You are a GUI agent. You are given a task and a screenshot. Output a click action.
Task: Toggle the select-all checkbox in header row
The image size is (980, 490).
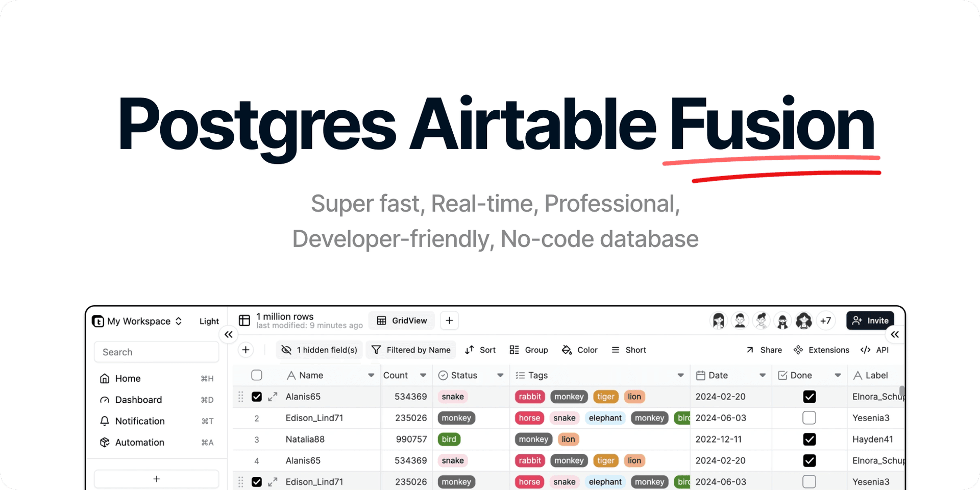coord(256,375)
